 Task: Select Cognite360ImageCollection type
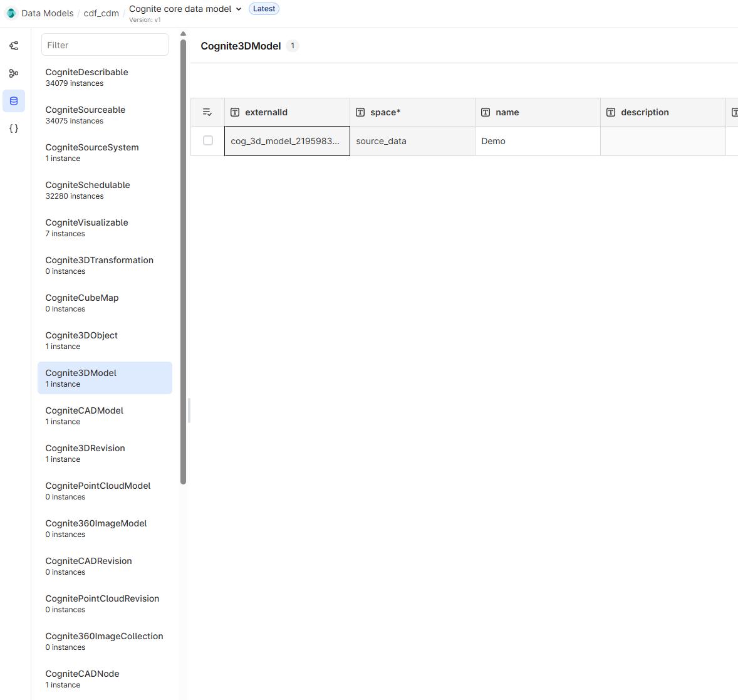105,642
